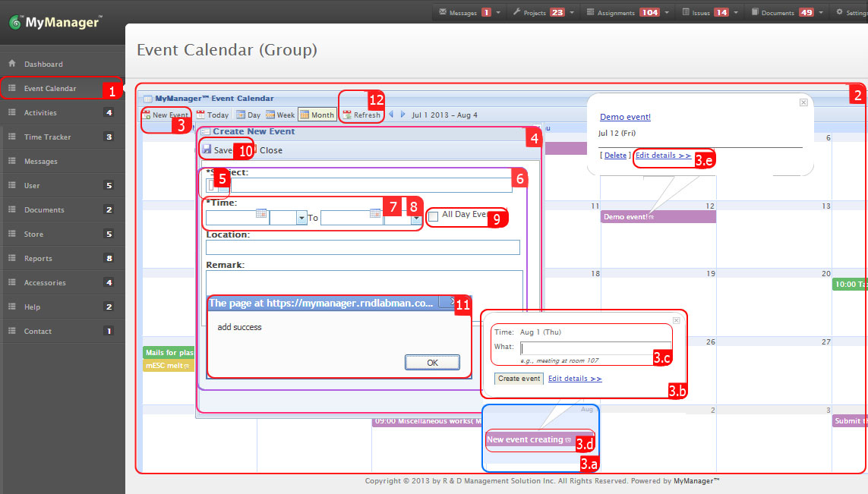Screen dimensions: 868x494
Task: Click the OK button in the add success dialog
Action: (x=432, y=362)
